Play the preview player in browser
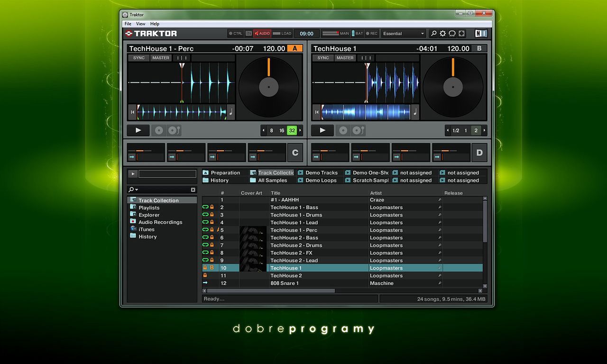 coord(133,174)
